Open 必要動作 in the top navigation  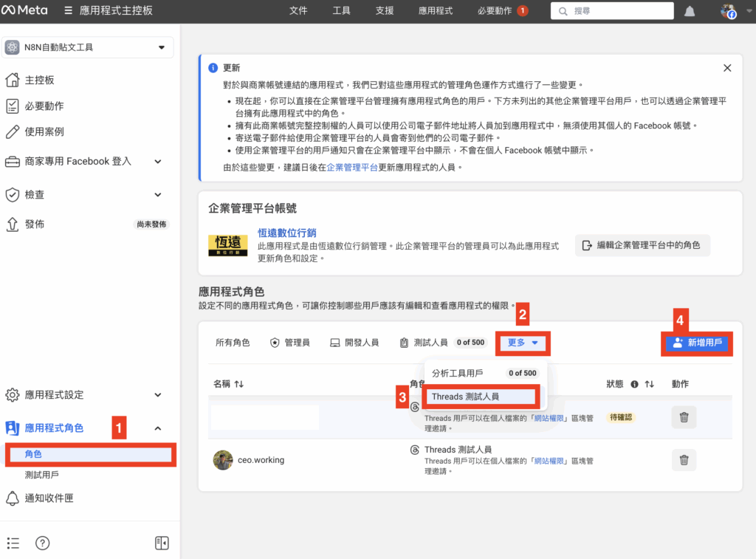502,10
